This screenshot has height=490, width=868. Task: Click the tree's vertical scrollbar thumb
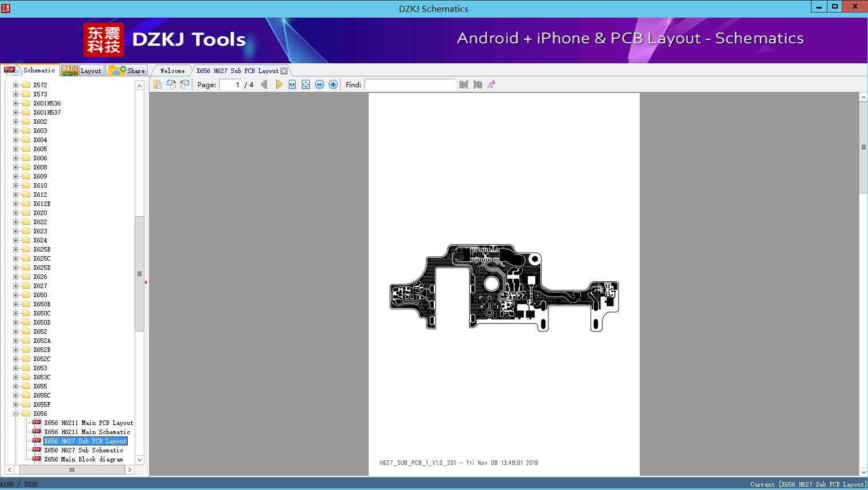pyautogui.click(x=139, y=274)
